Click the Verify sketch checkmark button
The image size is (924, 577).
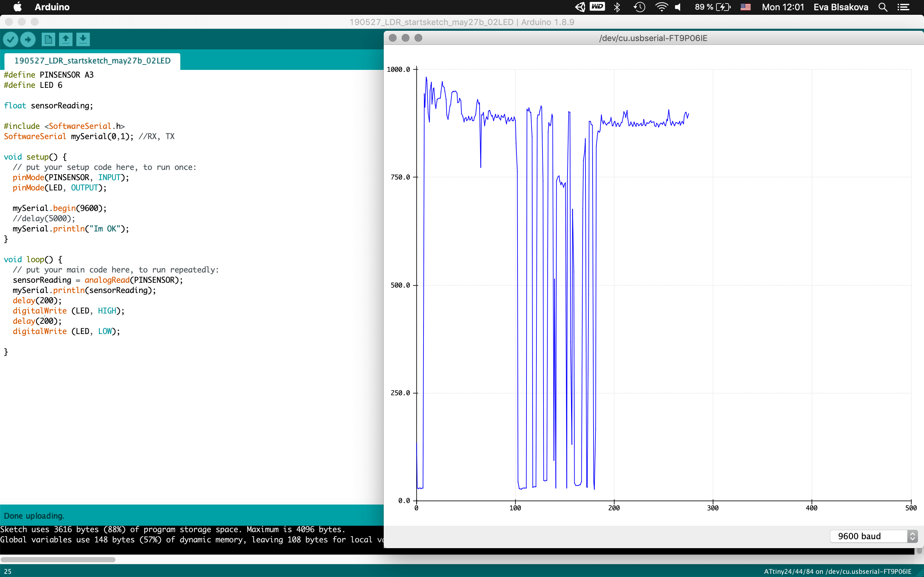click(x=11, y=39)
